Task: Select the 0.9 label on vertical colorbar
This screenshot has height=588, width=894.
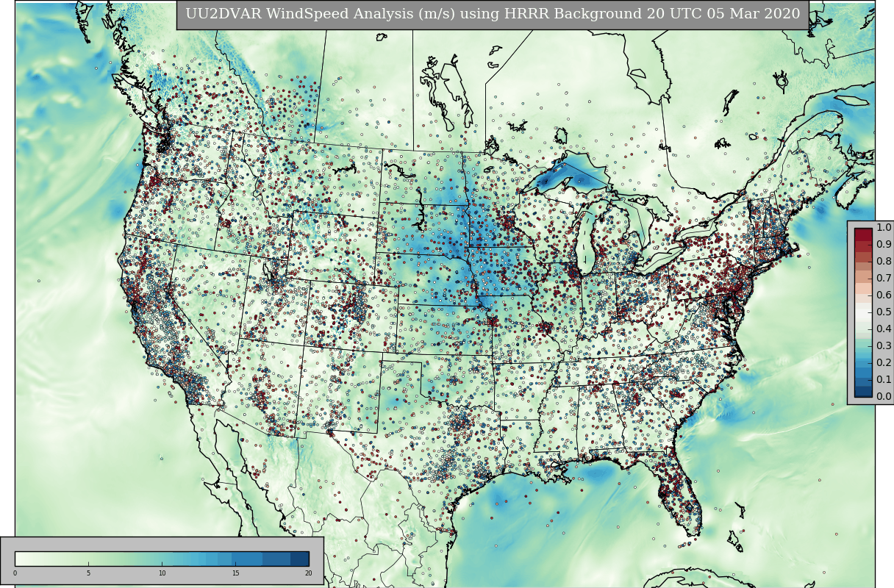Action: tap(884, 245)
